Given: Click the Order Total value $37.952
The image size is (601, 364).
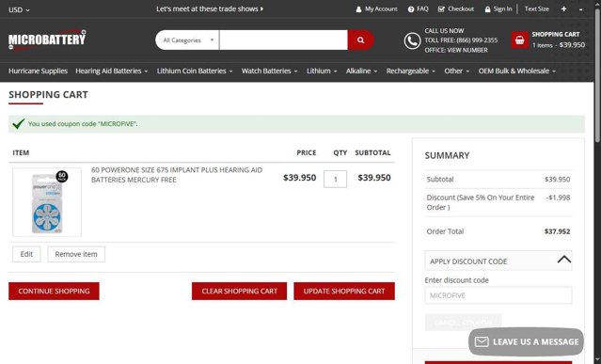Looking at the screenshot, I should click(558, 231).
